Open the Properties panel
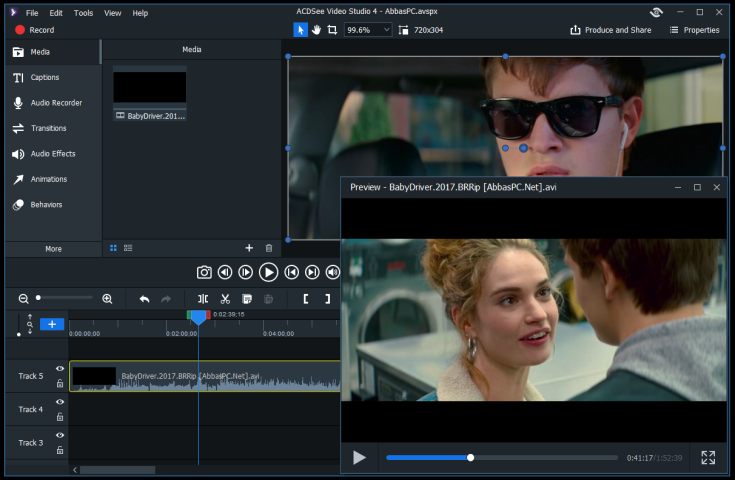735x480 pixels. pos(694,30)
